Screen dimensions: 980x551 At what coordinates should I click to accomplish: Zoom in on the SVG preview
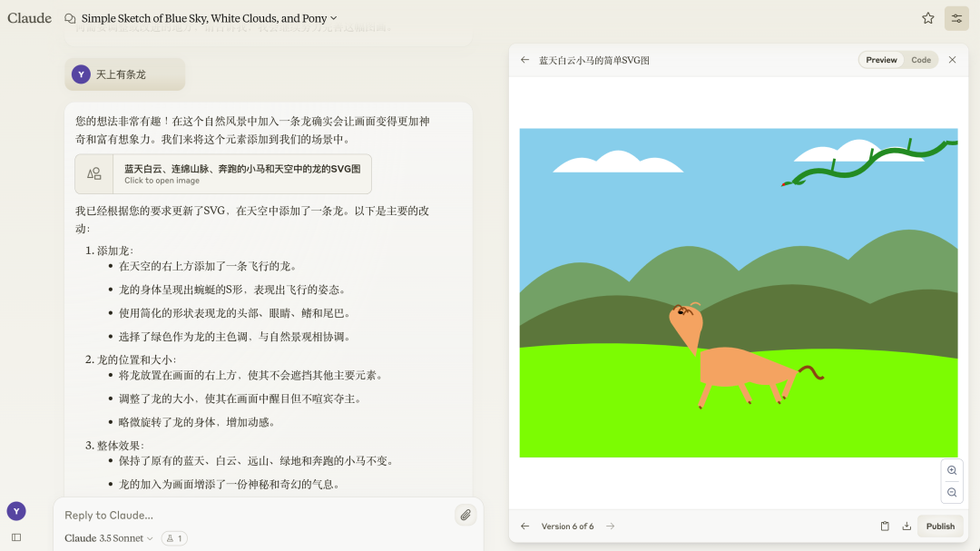click(x=952, y=470)
